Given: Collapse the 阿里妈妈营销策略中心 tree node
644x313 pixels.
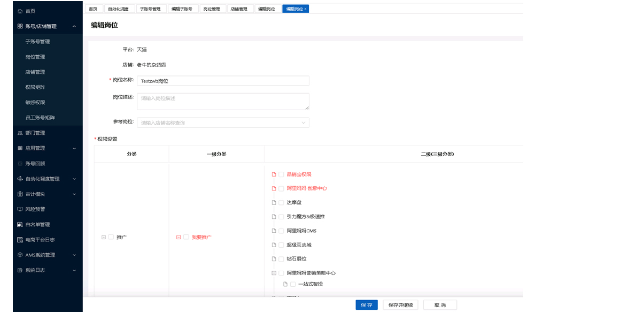Looking at the screenshot, I should 274,273.
